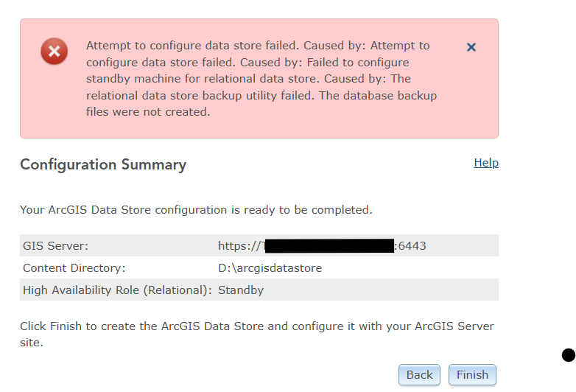This screenshot has height=392, width=576.
Task: Click the GIS Server https URL value
Action: tap(239, 246)
